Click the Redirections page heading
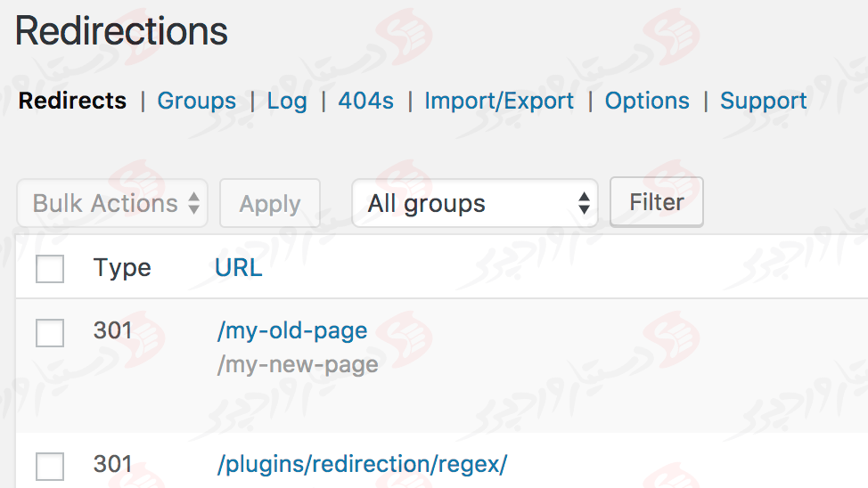 [x=122, y=31]
